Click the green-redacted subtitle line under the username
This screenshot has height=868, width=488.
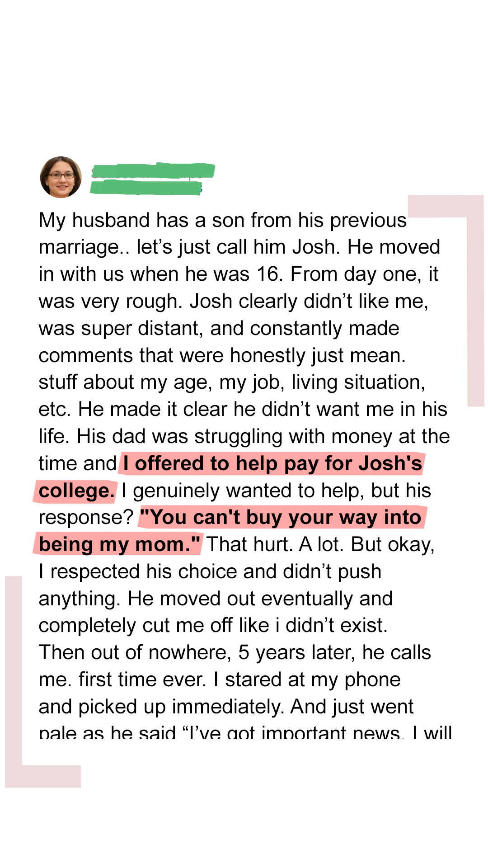point(145,188)
